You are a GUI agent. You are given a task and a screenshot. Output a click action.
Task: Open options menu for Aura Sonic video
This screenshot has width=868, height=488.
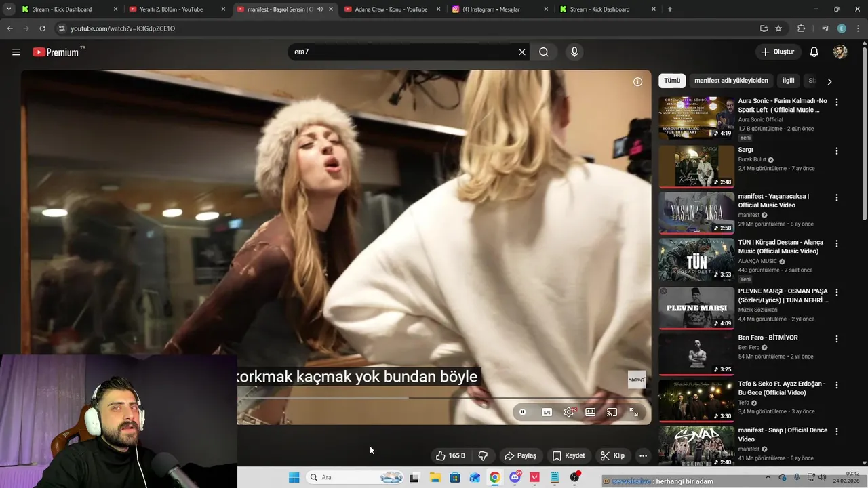click(836, 102)
